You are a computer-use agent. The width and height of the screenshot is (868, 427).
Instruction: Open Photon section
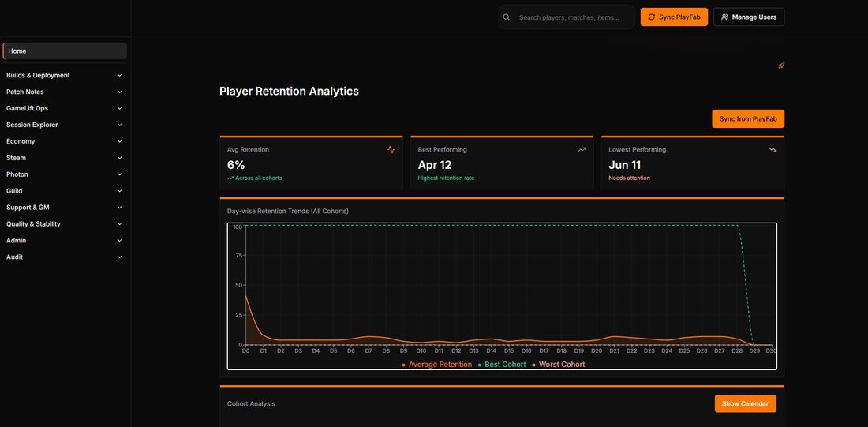tap(65, 174)
